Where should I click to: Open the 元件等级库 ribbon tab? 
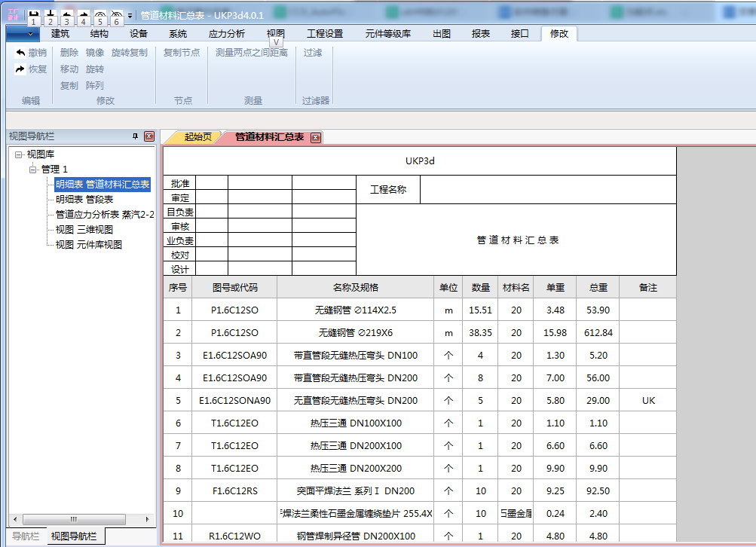tap(387, 34)
